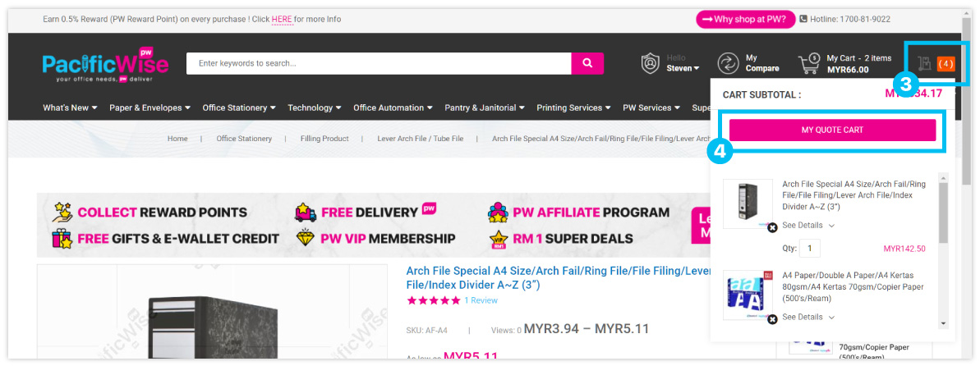The image size is (980, 366).
Task: Open My Compare arrows icon
Action: tap(728, 63)
